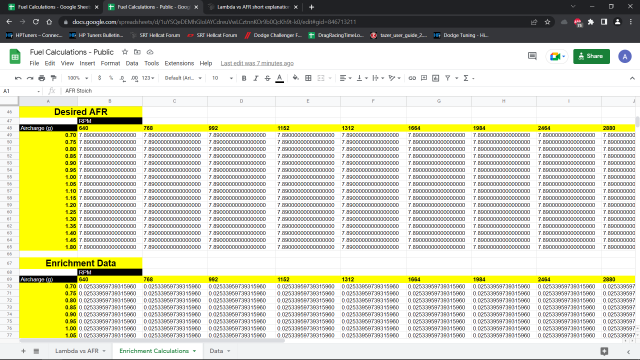Open the zoom 100% dropdown
The width and height of the screenshot is (640, 360).
[78, 78]
